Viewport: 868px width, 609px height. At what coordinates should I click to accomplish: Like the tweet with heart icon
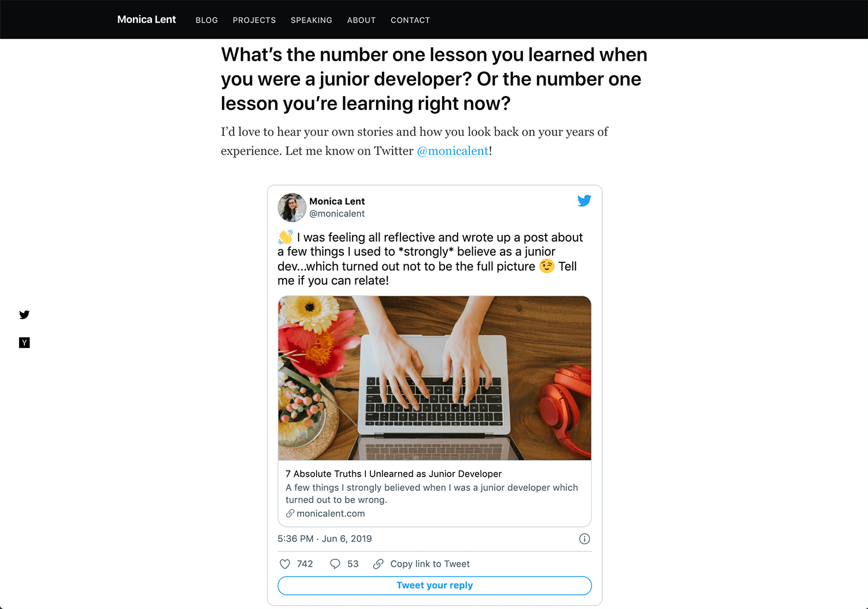pyautogui.click(x=285, y=564)
